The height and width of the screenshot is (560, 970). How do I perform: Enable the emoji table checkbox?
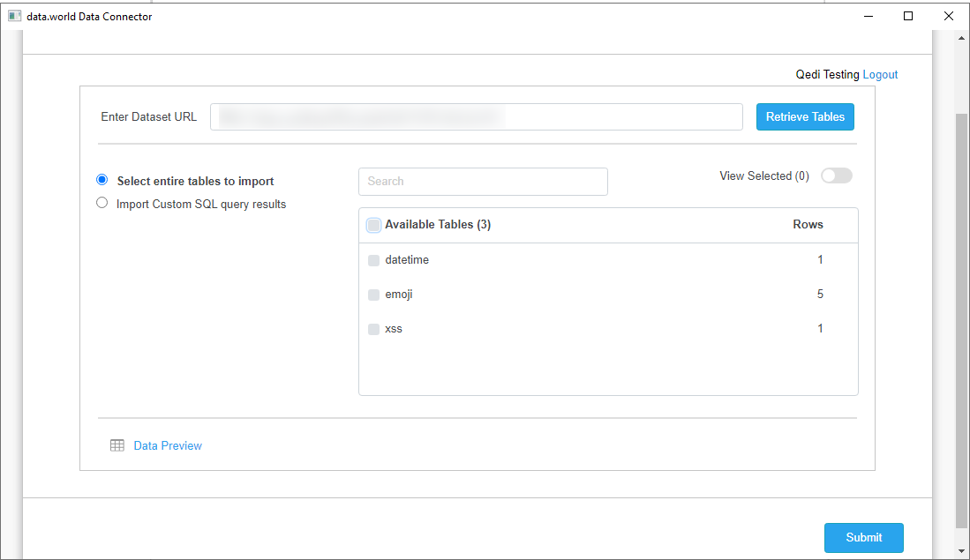(374, 295)
